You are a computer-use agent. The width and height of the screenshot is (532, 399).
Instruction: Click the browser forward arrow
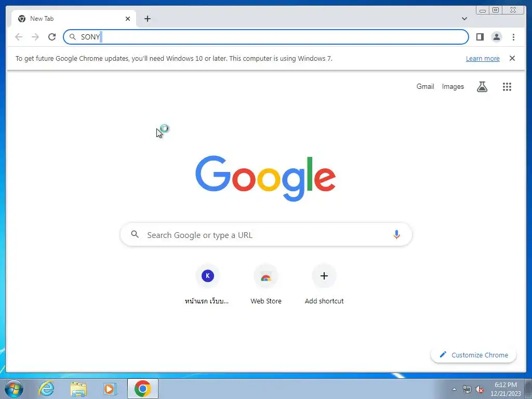(x=35, y=37)
